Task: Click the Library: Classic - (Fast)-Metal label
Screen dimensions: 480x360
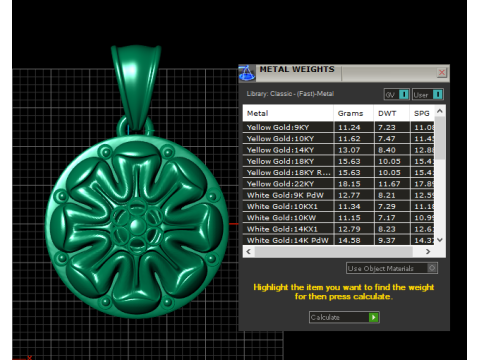Action: (290, 94)
